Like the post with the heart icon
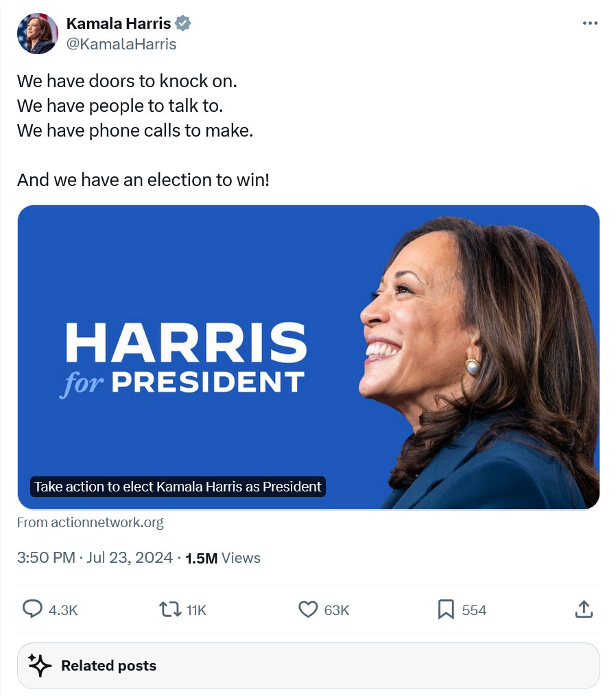Screen dimensions: 616x696 point(308,610)
